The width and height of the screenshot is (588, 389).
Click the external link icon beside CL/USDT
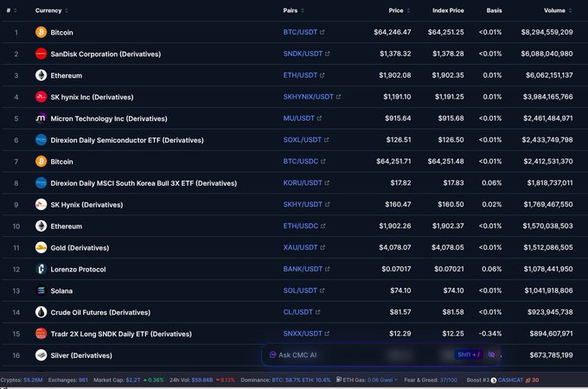[317, 312]
